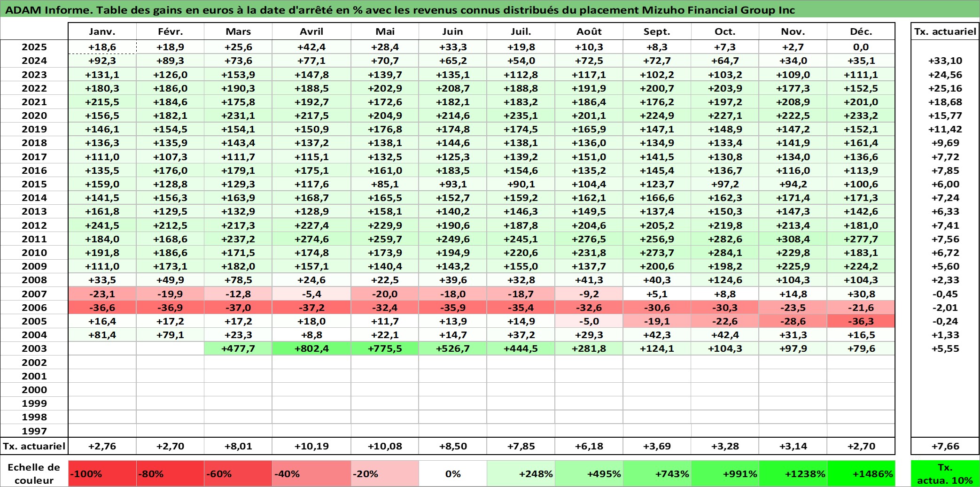Click cell 0,0 in row 2025
The width and height of the screenshot is (980, 487).
click(861, 47)
